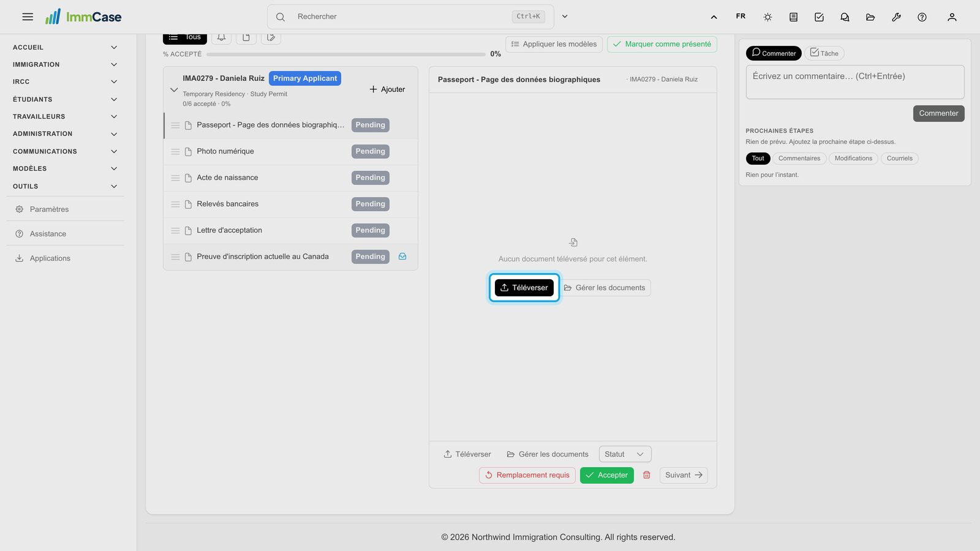Select the Courriels filter tab

click(900, 159)
